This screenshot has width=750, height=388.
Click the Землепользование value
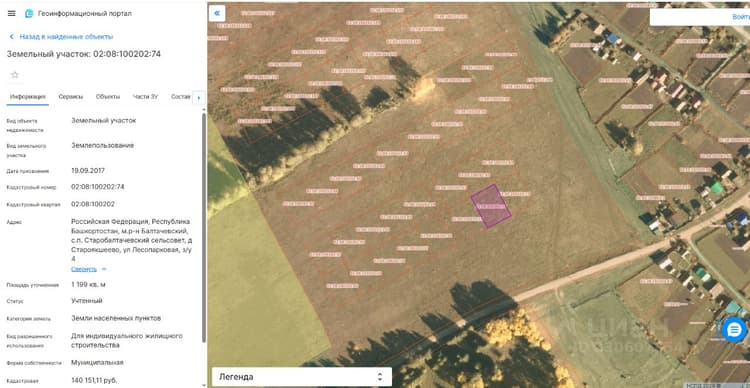coord(102,145)
